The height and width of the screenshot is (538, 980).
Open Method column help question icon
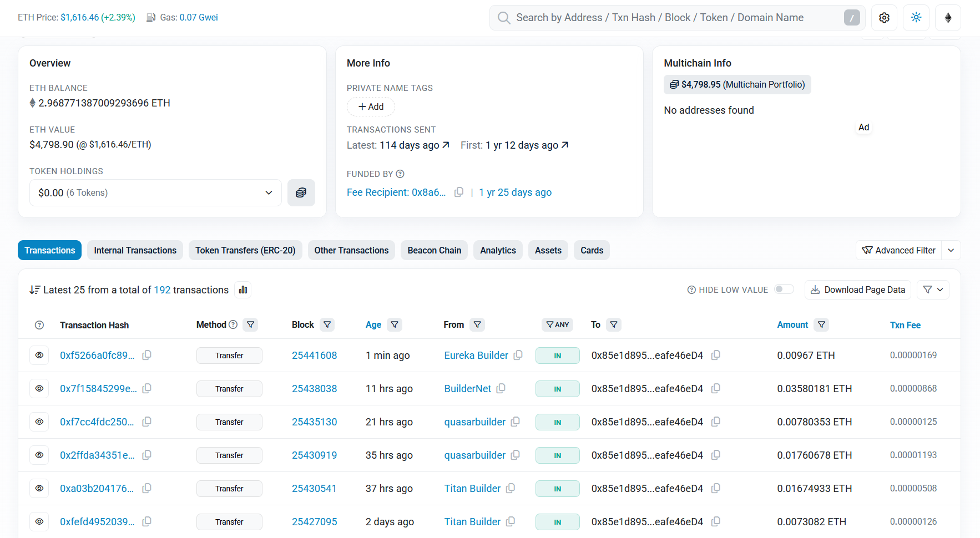(233, 324)
